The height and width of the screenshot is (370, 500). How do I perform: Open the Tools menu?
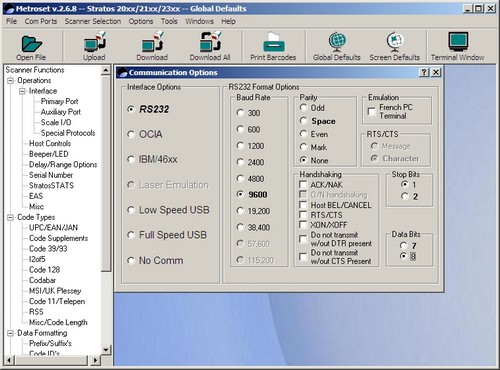(x=169, y=21)
